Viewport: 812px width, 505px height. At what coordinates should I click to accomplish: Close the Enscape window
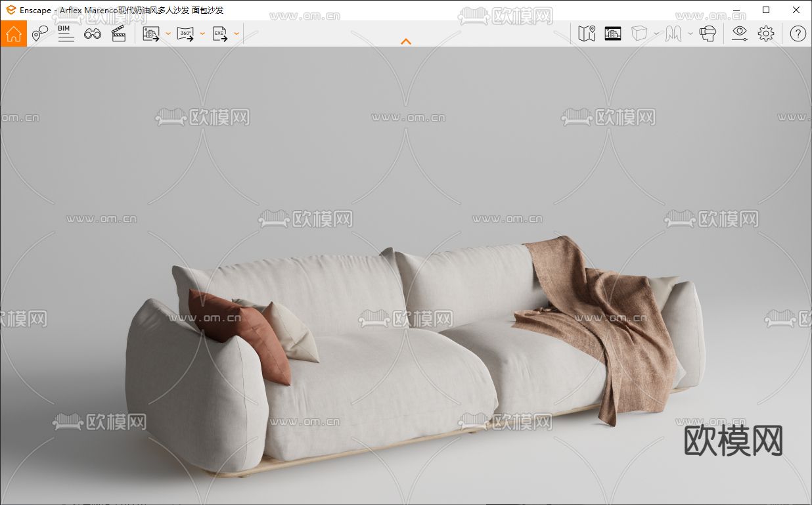coord(796,10)
